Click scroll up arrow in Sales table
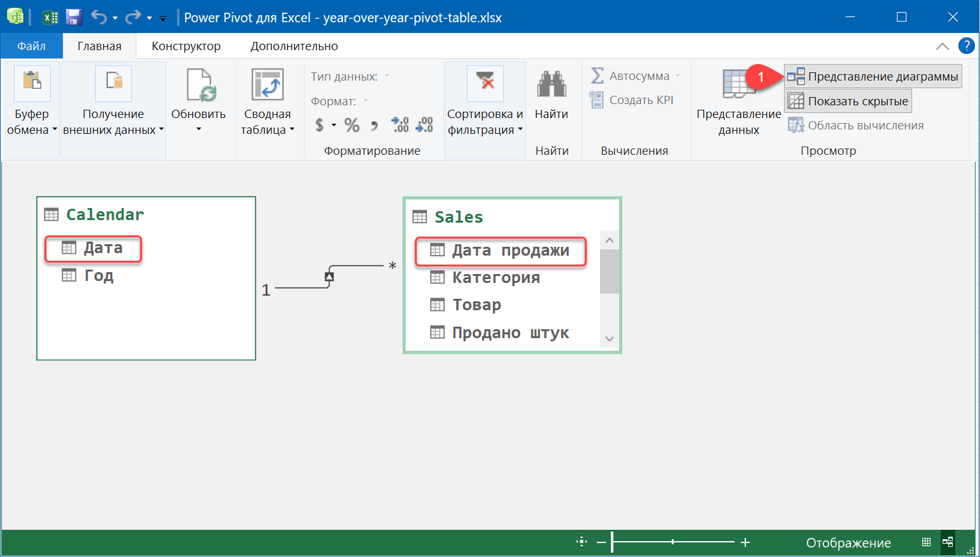The image size is (980, 557). [609, 240]
